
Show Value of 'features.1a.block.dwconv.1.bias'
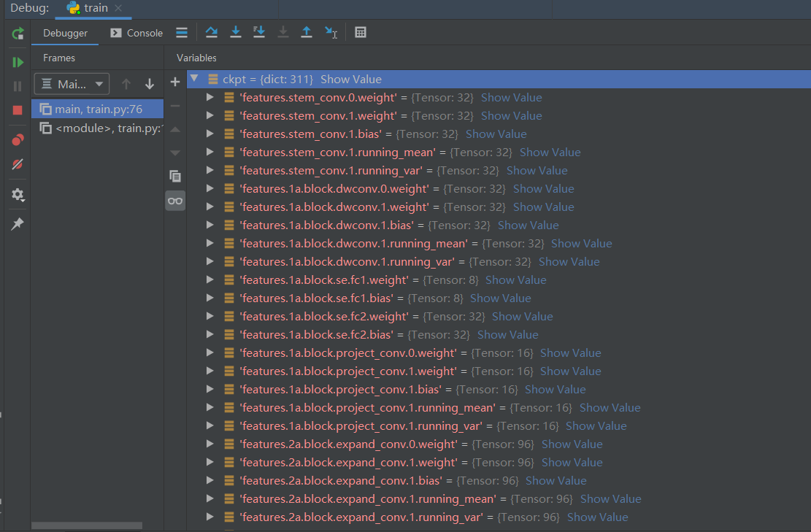coord(528,225)
